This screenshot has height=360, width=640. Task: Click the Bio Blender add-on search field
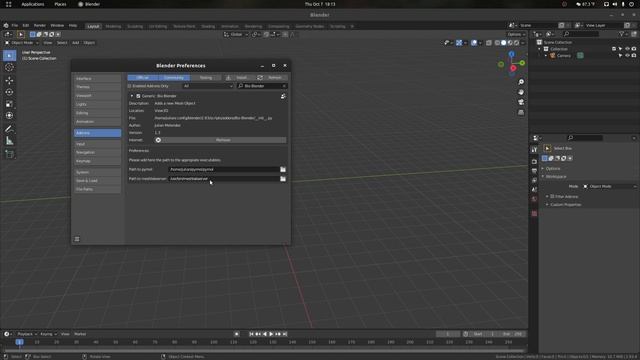262,86
